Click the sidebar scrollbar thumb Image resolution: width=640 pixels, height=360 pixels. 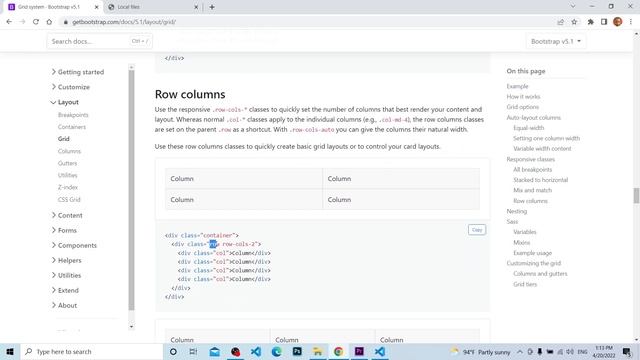(131, 190)
